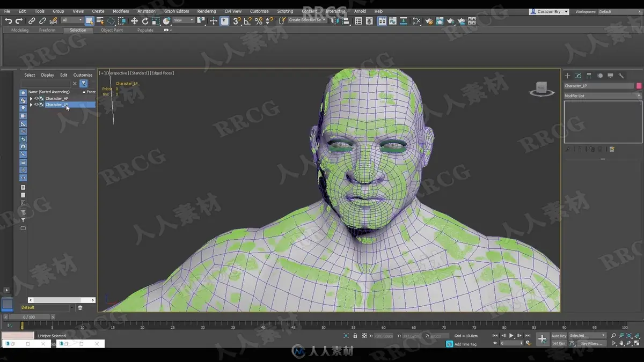The image size is (644, 362).
Task: Pick the Select and Scale tool
Action: click(156, 21)
